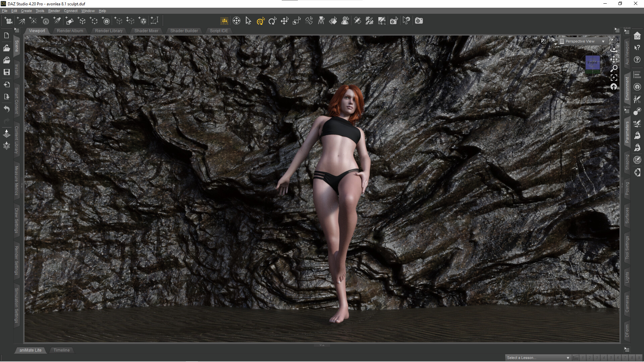Toggle the Node Selection tool
Image resolution: width=644 pixels, height=362 pixels.
point(248,21)
